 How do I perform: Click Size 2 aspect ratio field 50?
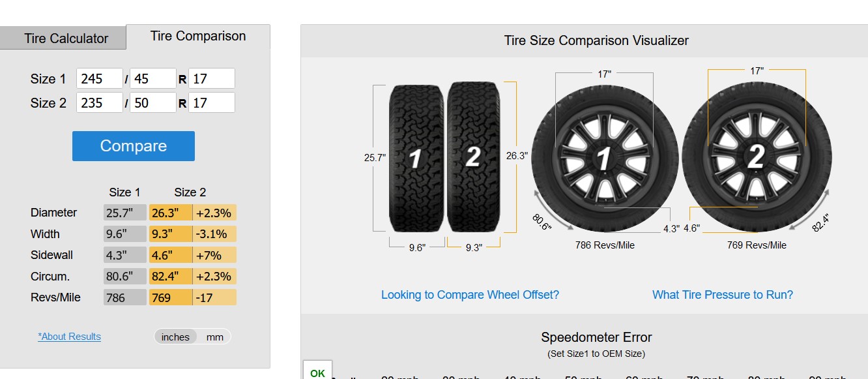point(152,102)
